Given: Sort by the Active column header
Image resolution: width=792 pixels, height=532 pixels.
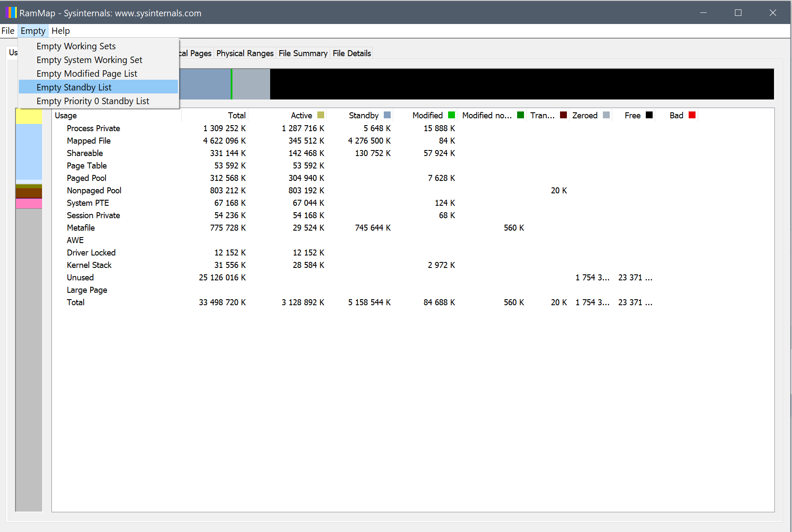Looking at the screenshot, I should pos(287,115).
